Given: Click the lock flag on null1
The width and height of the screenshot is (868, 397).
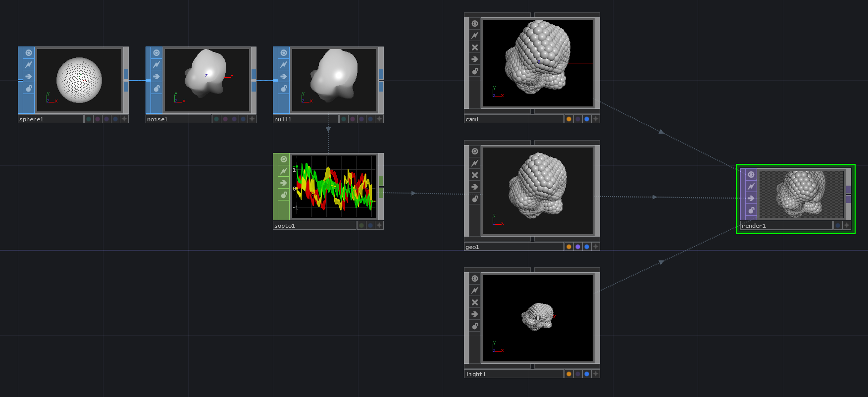Looking at the screenshot, I should tap(284, 89).
